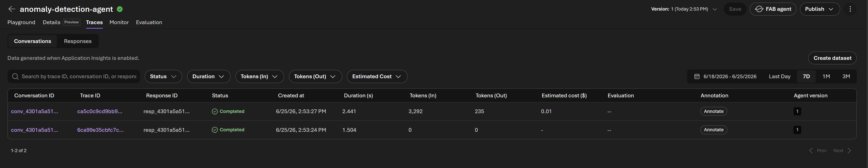Click the Next page chevron
Screen dimensions: 868x168
pos(849,151)
